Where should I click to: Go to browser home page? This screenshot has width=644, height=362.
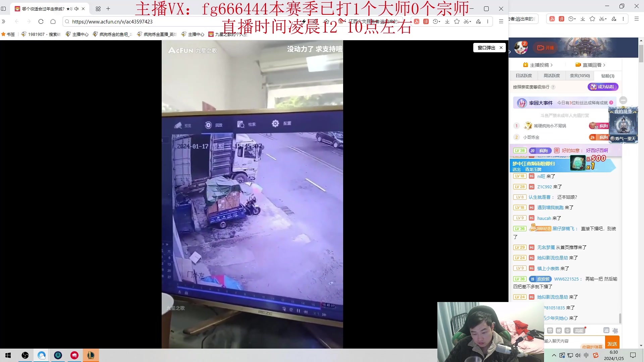53,21
